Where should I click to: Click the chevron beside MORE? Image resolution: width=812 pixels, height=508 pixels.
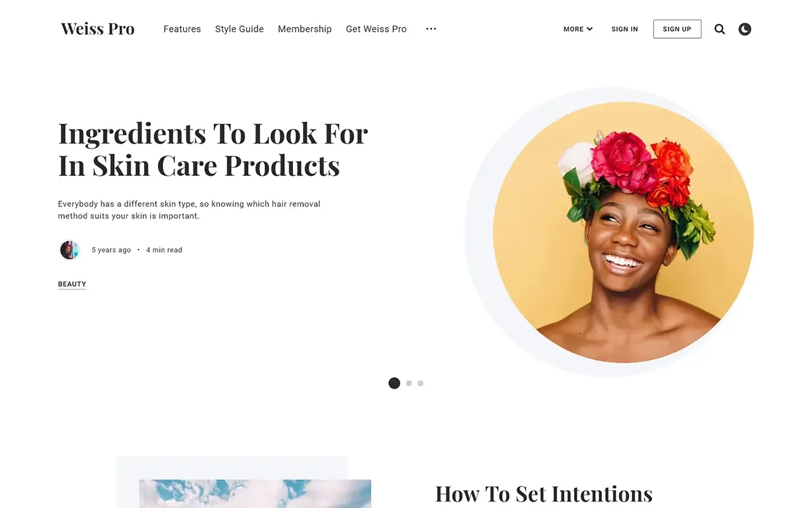[x=589, y=29]
